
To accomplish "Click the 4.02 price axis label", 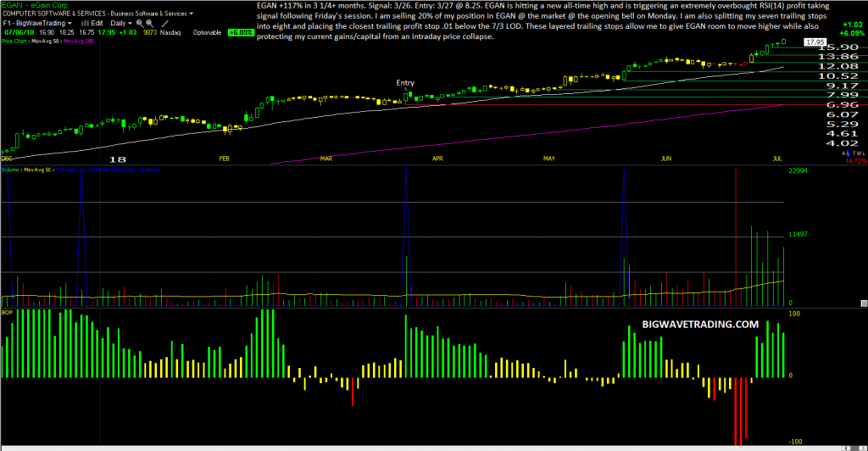I will point(842,143).
